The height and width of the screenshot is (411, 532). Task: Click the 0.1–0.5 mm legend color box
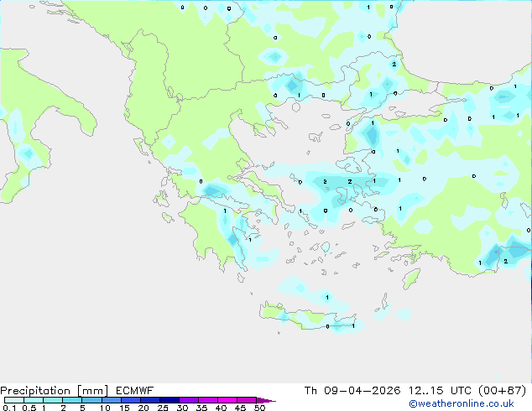tap(14, 400)
